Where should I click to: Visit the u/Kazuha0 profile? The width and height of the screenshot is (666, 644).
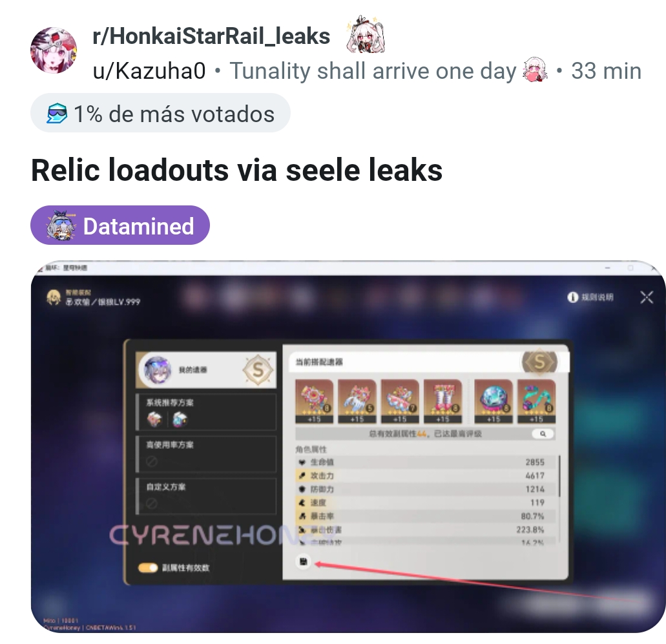[x=149, y=71]
